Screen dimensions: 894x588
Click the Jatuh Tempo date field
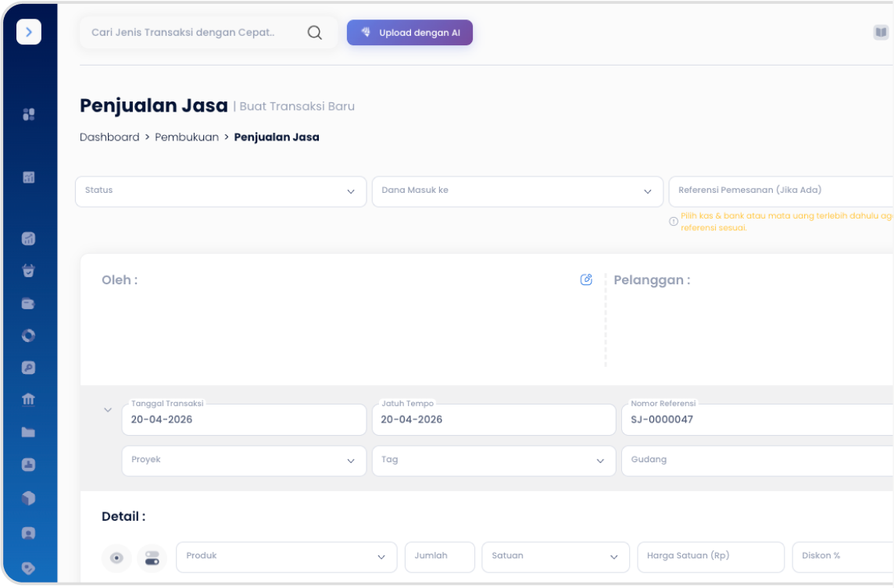493,419
